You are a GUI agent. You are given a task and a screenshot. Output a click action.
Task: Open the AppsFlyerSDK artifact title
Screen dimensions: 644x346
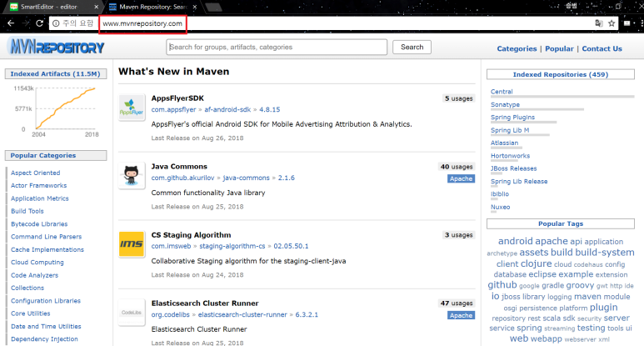(177, 98)
